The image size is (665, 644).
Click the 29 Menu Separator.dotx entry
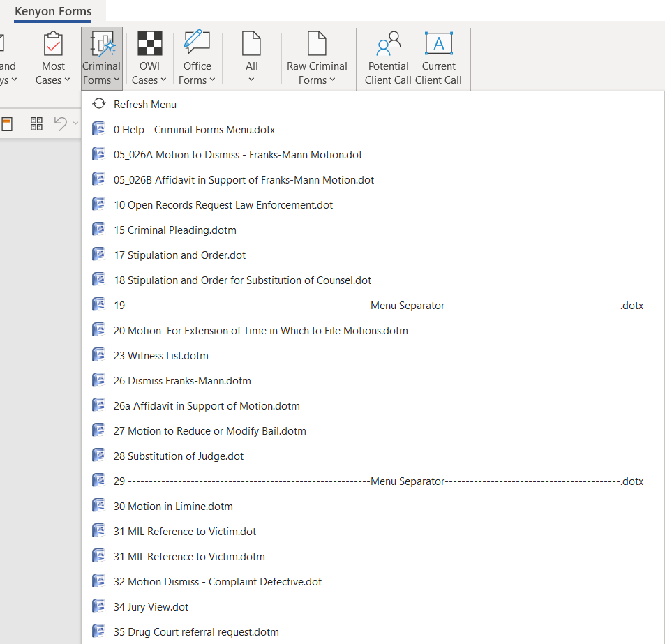(373, 481)
